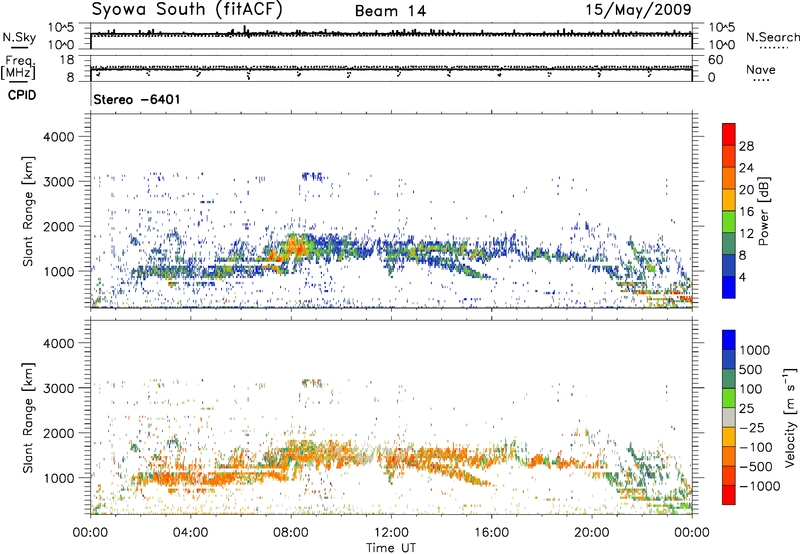
Task: Click the '24' value on Power colorbar
Action: coord(746,168)
